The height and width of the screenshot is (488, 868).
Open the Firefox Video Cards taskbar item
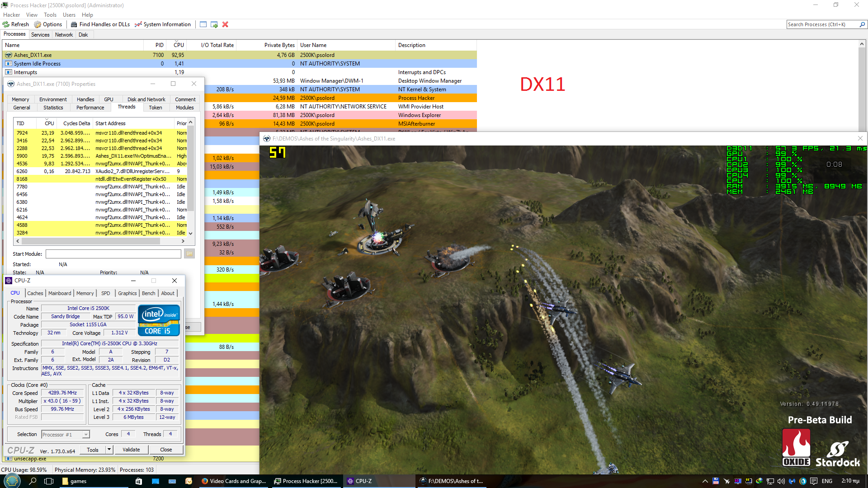234,481
